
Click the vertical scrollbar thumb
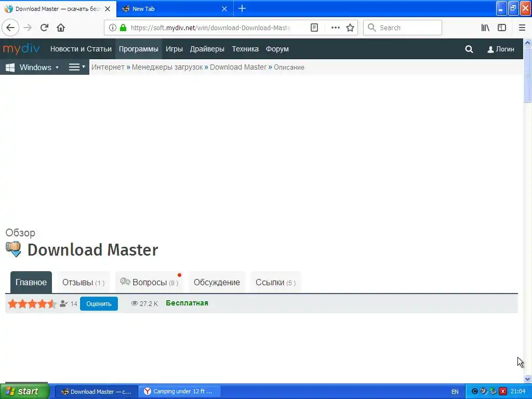pyautogui.click(x=527, y=75)
